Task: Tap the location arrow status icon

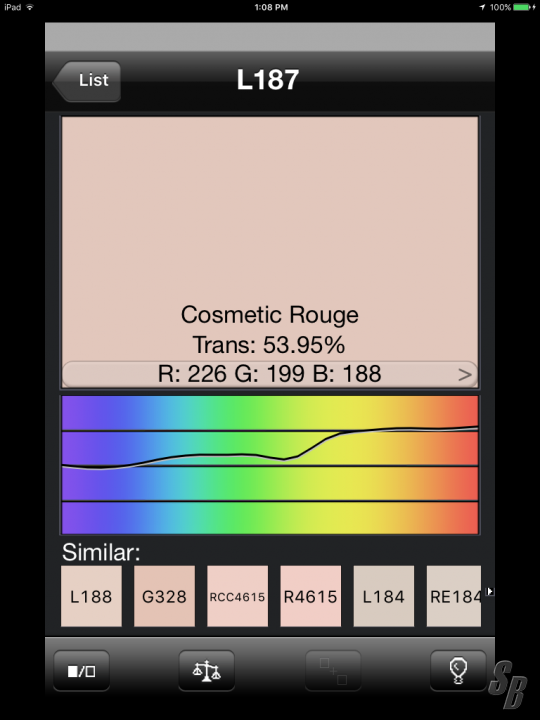Action: coord(482,7)
